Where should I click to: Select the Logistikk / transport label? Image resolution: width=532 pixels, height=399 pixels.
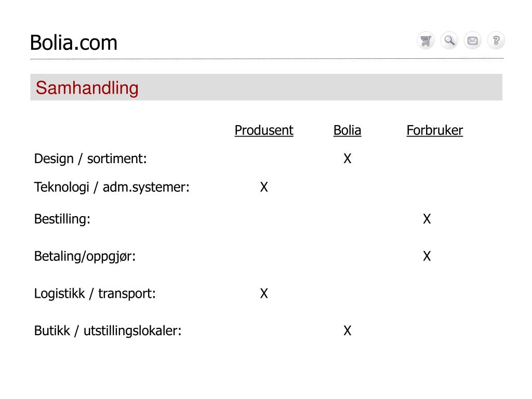coord(95,294)
